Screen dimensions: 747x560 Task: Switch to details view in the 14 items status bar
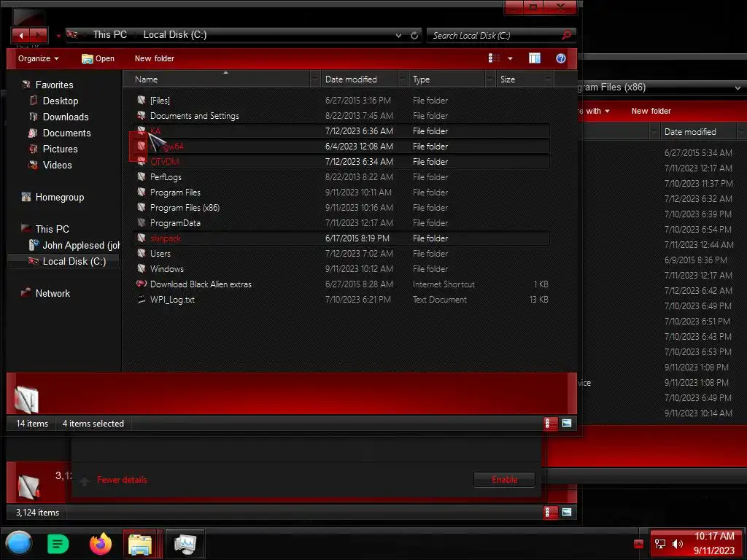click(x=551, y=424)
